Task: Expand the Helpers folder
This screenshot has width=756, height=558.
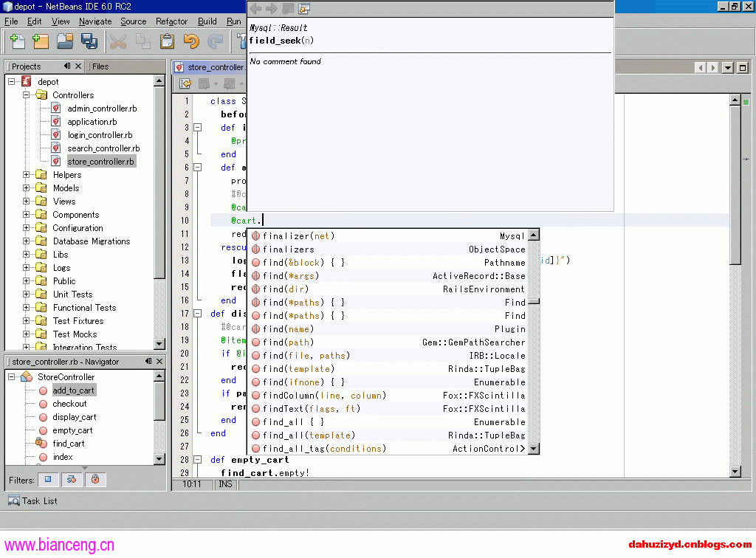Action: click(27, 174)
